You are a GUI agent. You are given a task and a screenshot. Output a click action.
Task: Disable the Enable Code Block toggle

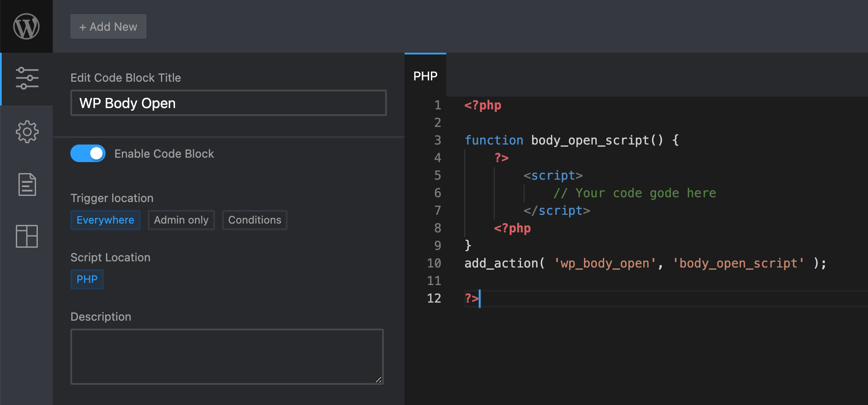(x=88, y=153)
